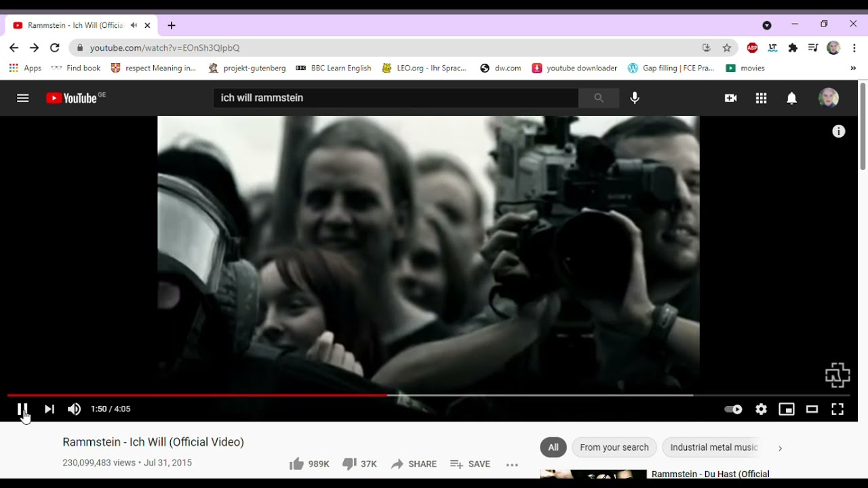The image size is (868, 488).
Task: Pause the video playback
Action: click(x=22, y=409)
